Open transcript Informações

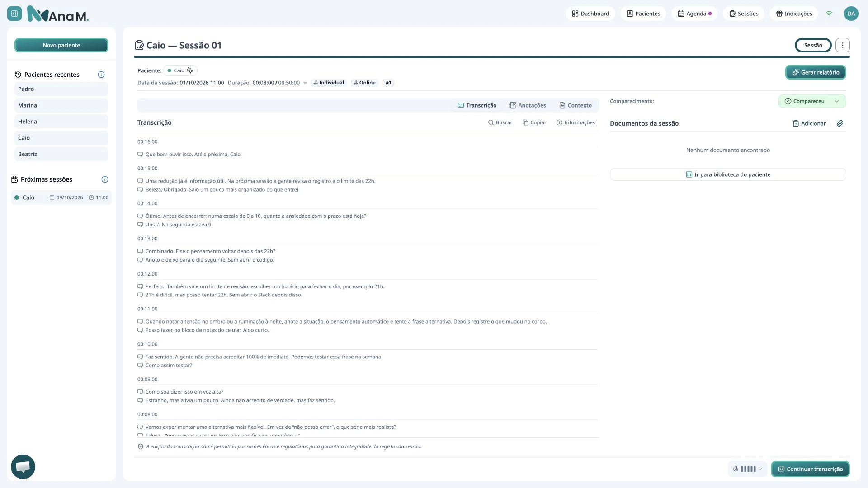(576, 122)
